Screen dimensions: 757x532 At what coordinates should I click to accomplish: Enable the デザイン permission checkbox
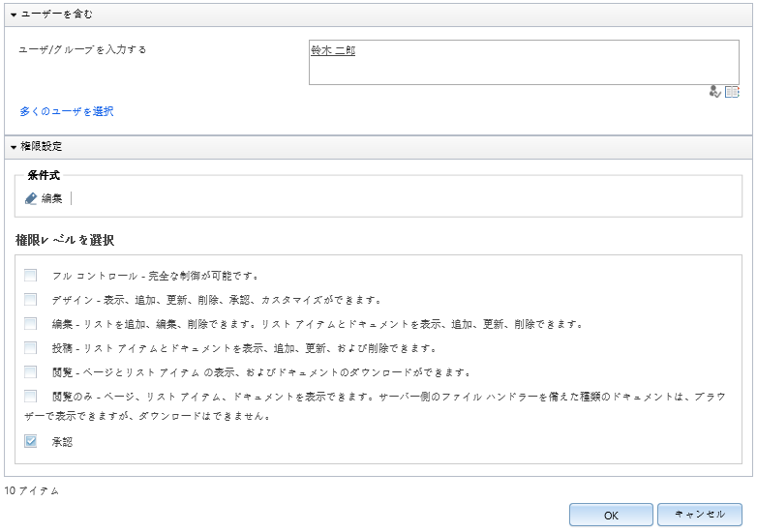[30, 300]
